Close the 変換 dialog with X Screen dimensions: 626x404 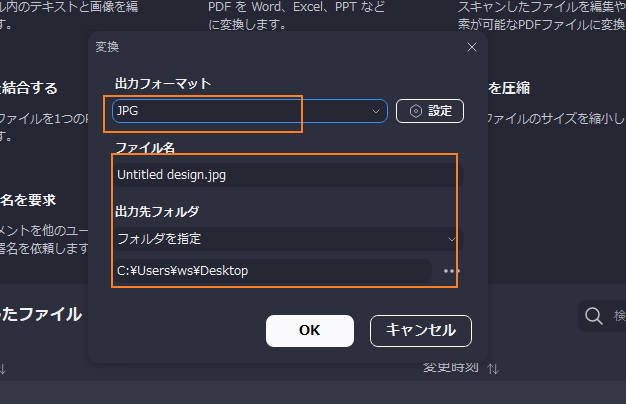click(472, 47)
